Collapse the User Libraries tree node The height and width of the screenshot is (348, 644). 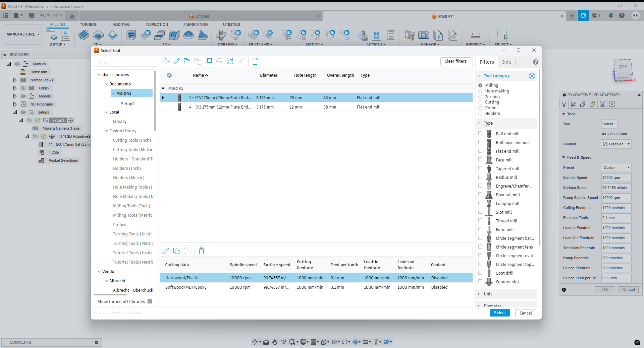(x=99, y=75)
